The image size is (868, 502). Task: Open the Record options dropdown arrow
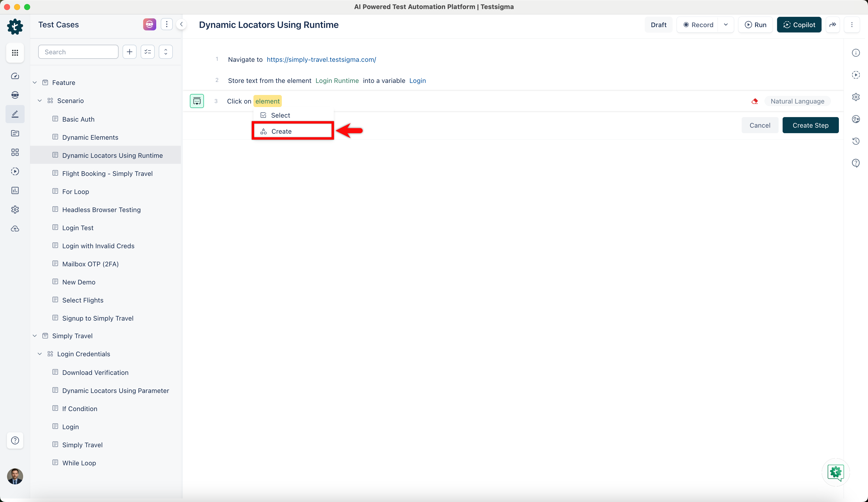pyautogui.click(x=726, y=25)
